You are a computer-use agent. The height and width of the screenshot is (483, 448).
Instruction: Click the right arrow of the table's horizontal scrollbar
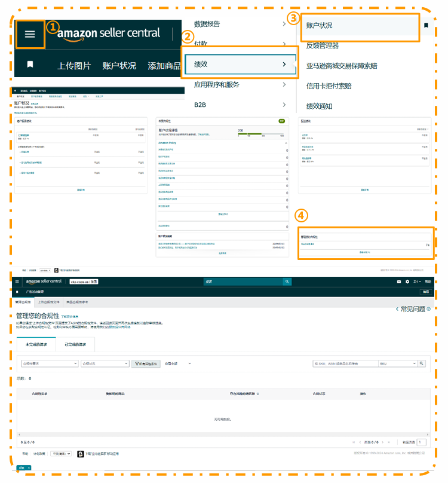(428, 435)
